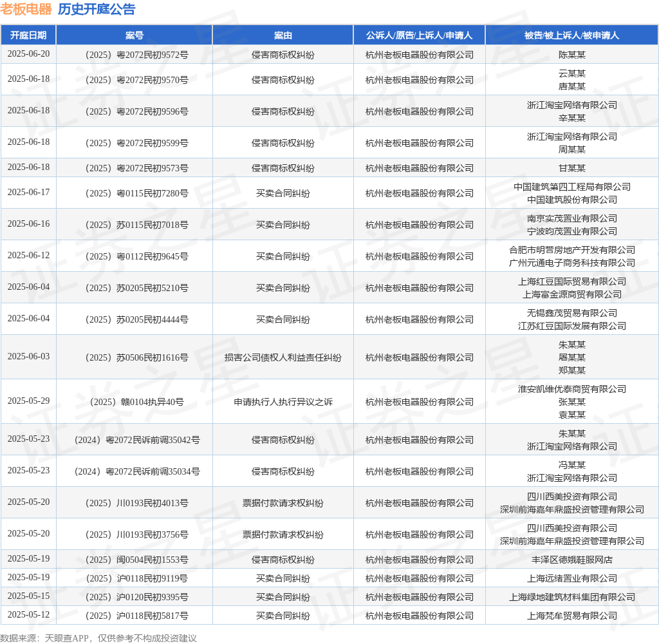Click case number 苏0205民初4444号

click(x=136, y=319)
